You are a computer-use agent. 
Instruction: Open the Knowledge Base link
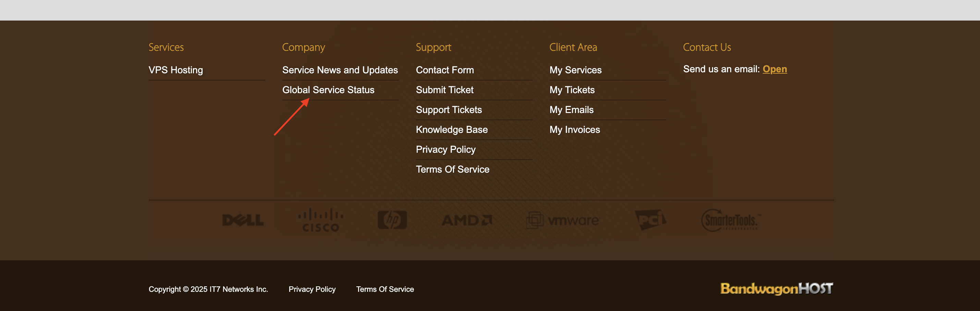(452, 130)
